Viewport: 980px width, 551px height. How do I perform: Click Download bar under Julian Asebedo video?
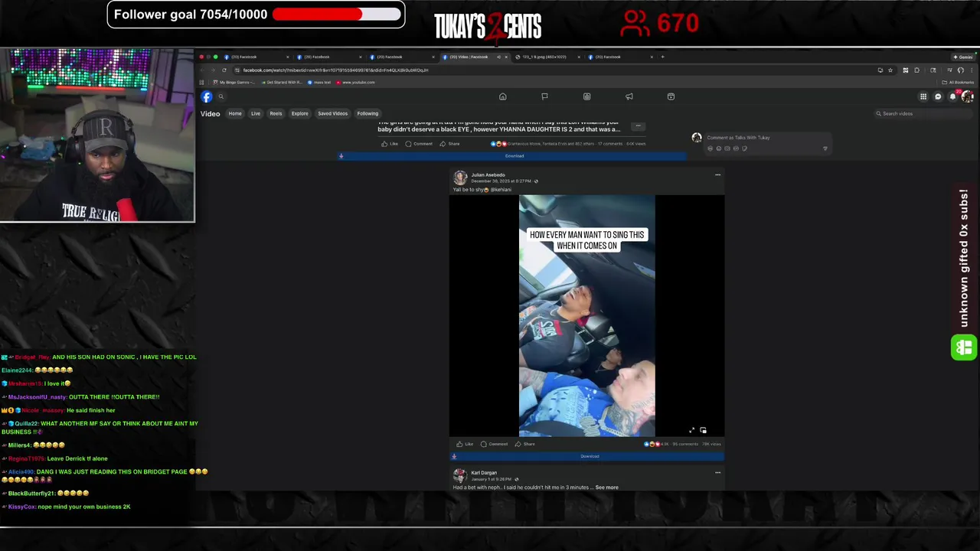[586, 456]
